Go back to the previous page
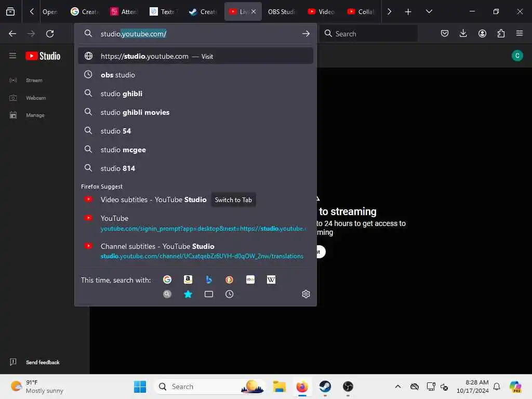The width and height of the screenshot is (532, 399). [x=12, y=34]
